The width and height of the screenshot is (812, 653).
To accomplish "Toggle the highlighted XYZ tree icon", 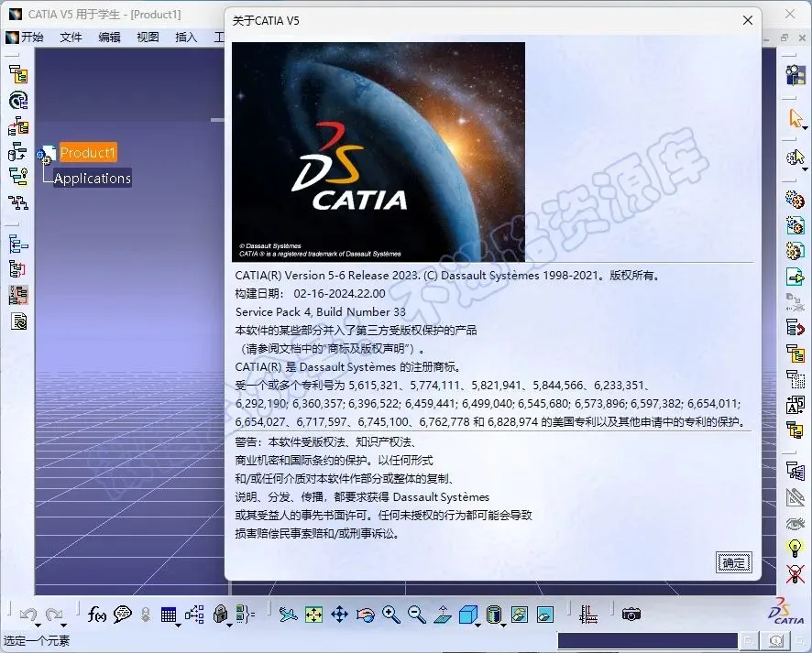I will pos(18,295).
